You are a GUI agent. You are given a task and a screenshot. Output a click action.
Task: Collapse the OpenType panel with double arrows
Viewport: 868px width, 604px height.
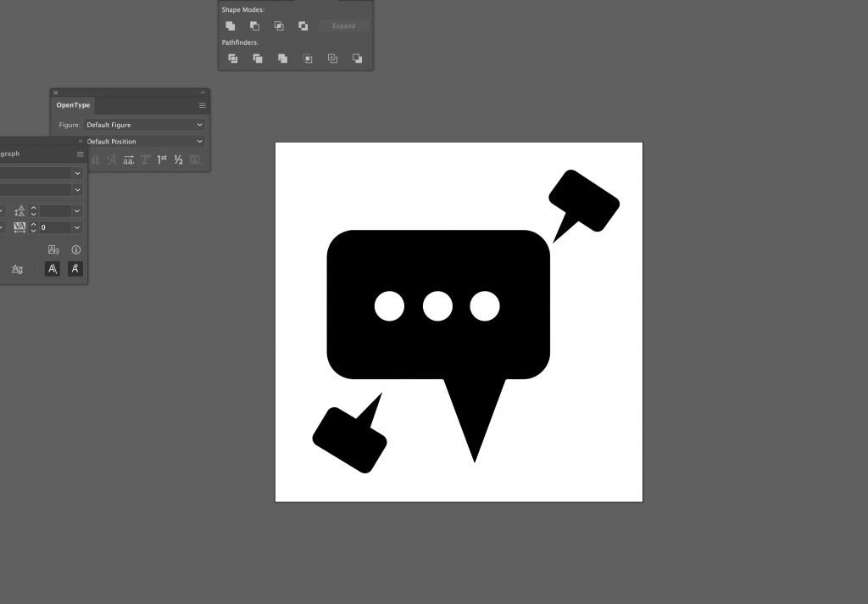click(203, 92)
